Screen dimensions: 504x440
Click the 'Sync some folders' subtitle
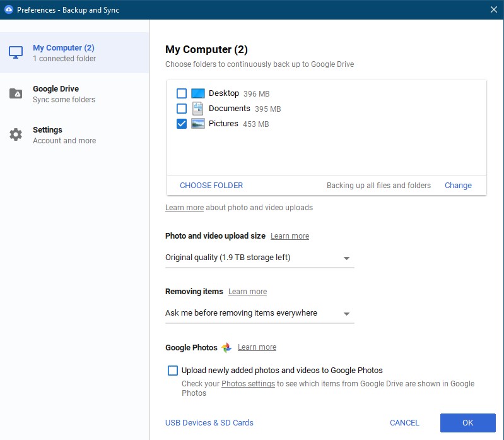(x=64, y=100)
